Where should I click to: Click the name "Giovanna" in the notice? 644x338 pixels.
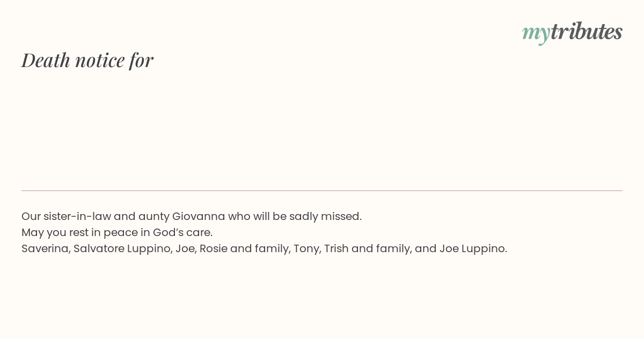pos(199,216)
